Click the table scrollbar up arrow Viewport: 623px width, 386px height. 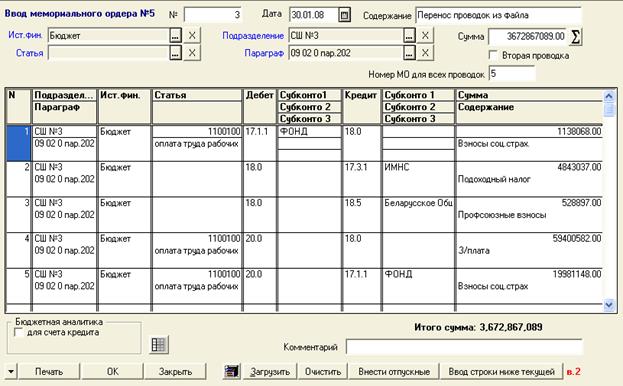coord(608,96)
